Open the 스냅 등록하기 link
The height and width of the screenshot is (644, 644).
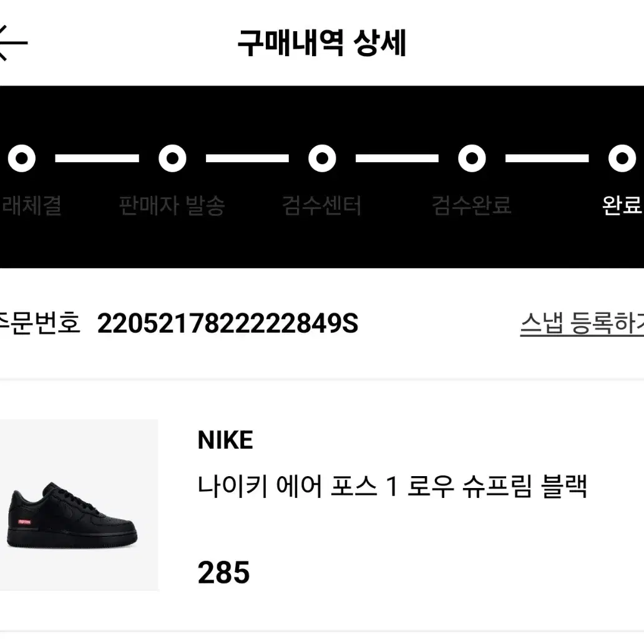point(582,324)
